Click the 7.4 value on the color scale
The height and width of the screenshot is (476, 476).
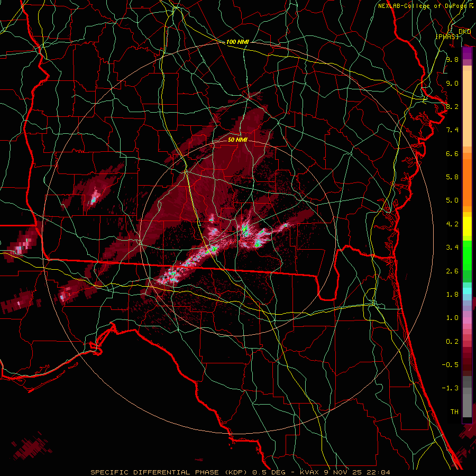[452, 130]
